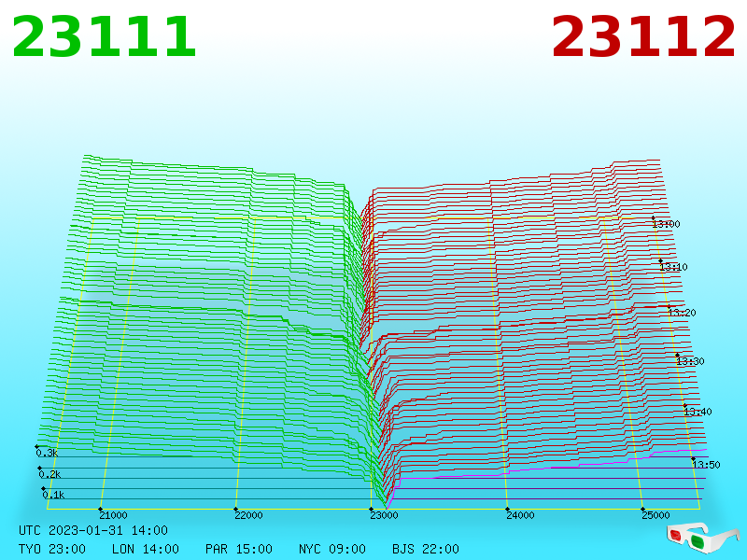
Task: Select the 24000 price axis label
Action: tap(520, 515)
